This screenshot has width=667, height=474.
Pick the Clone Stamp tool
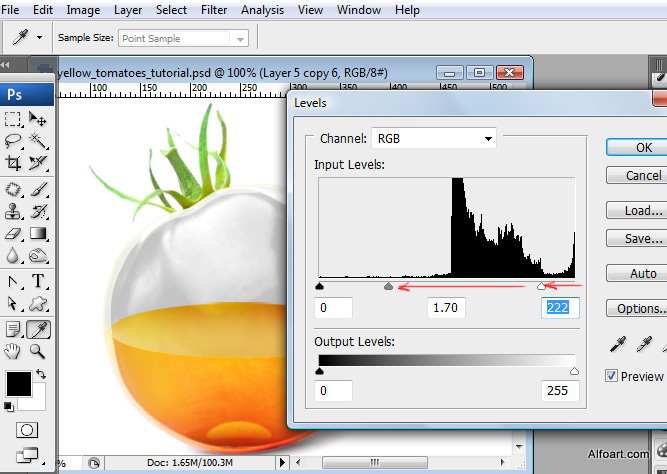coord(14,211)
